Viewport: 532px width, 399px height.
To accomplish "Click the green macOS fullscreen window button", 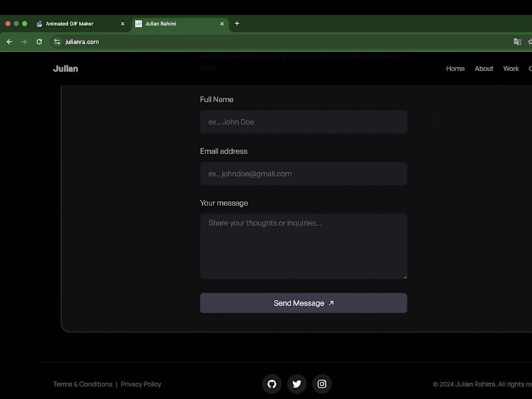I will point(25,23).
